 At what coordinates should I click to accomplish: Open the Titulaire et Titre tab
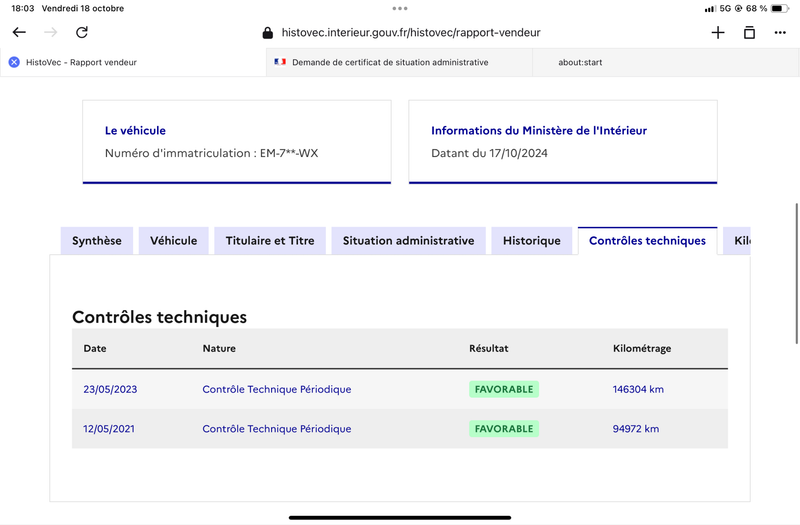tap(270, 241)
